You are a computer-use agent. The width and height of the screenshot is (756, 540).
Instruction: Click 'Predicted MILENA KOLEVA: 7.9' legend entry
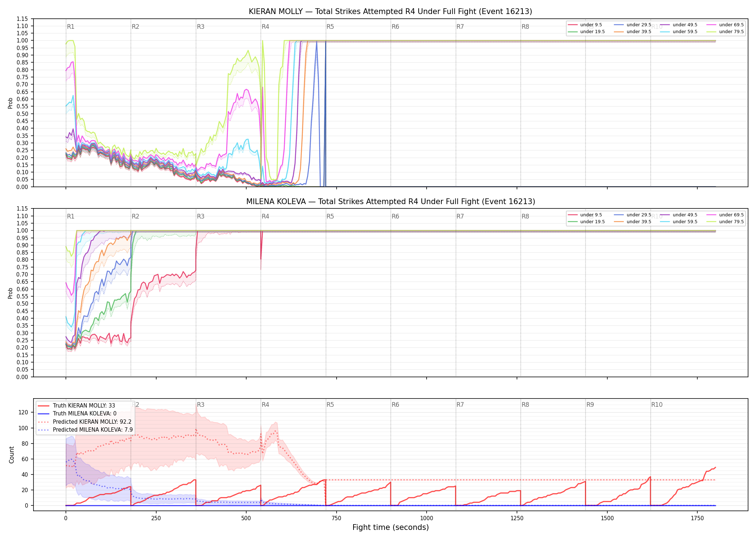(85, 430)
